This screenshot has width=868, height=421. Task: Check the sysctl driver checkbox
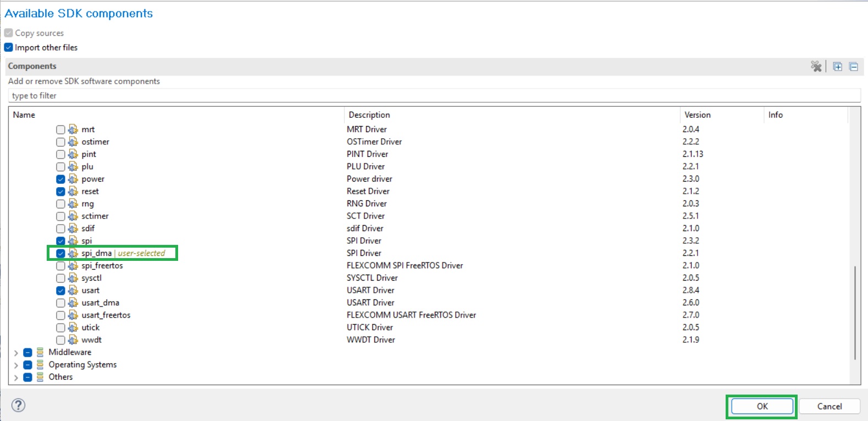pyautogui.click(x=60, y=278)
